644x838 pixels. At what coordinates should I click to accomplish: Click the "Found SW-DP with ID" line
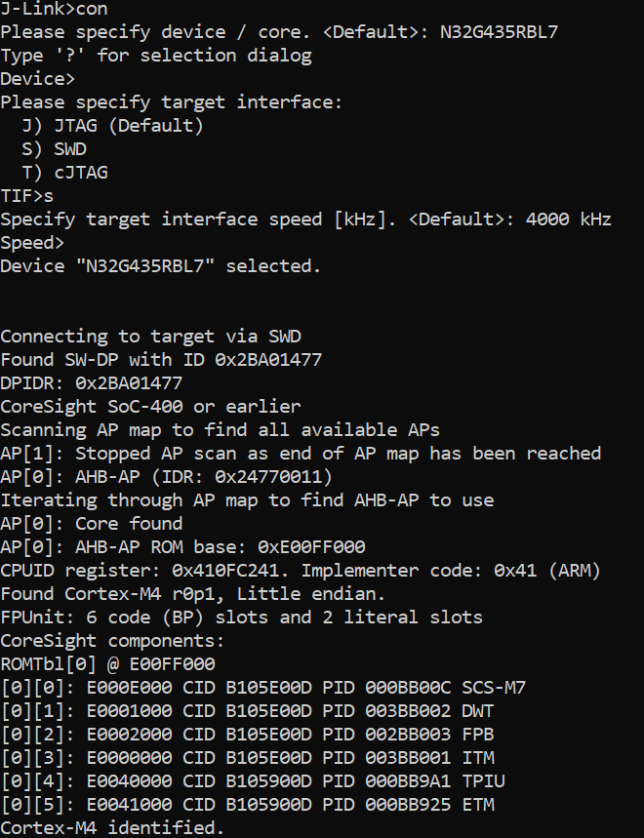(x=161, y=360)
